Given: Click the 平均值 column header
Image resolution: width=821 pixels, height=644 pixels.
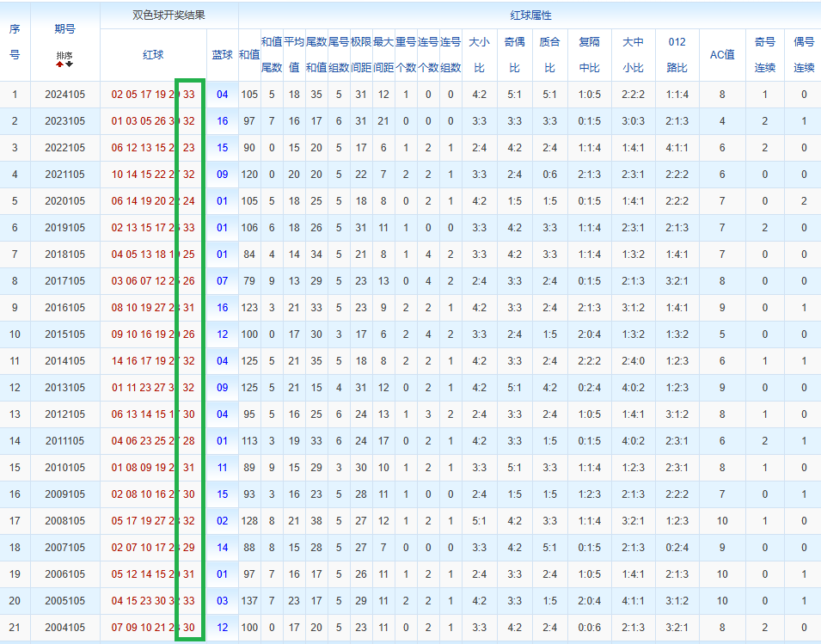Looking at the screenshot, I should [294, 54].
